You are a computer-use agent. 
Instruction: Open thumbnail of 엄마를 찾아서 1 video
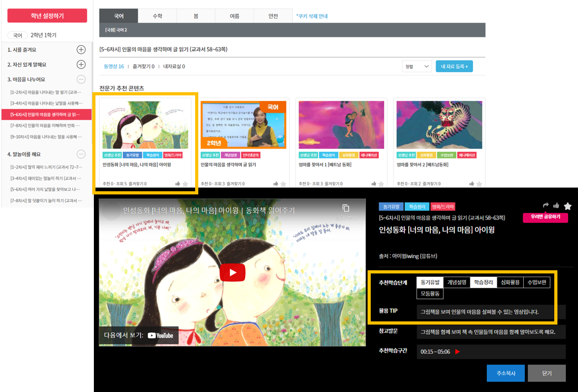[x=341, y=125]
